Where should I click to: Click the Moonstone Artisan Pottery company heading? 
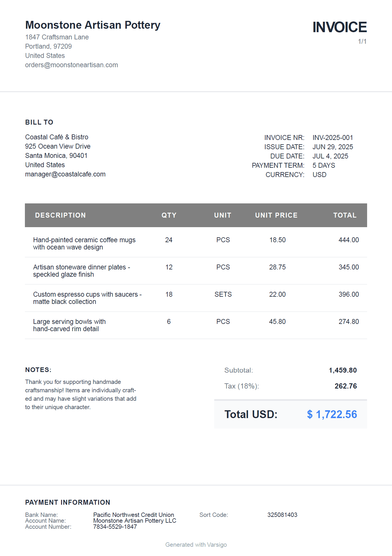[93, 25]
